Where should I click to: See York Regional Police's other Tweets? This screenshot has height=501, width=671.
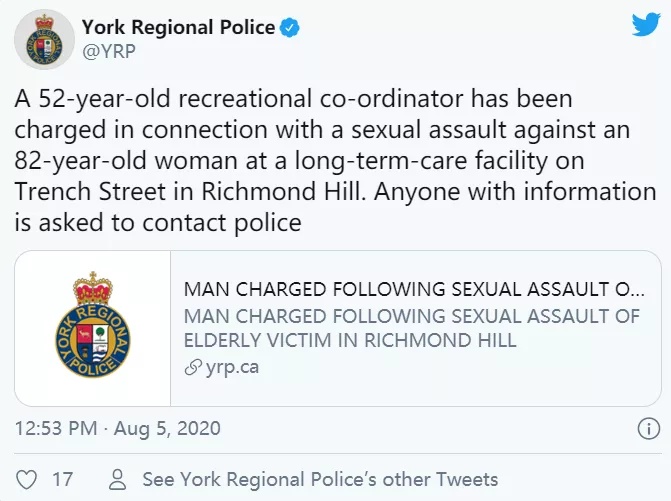pyautogui.click(x=320, y=480)
